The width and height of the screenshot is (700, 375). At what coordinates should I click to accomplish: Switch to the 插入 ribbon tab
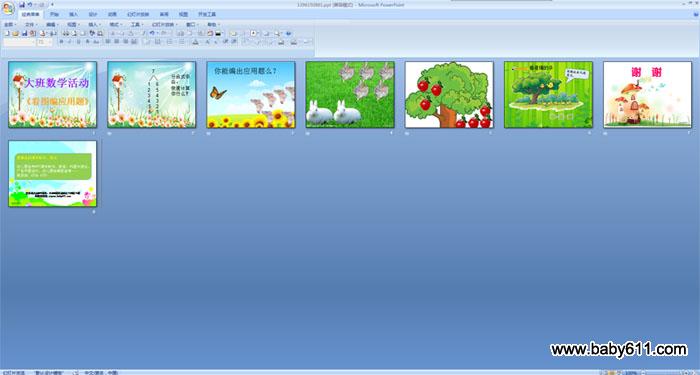[x=74, y=14]
